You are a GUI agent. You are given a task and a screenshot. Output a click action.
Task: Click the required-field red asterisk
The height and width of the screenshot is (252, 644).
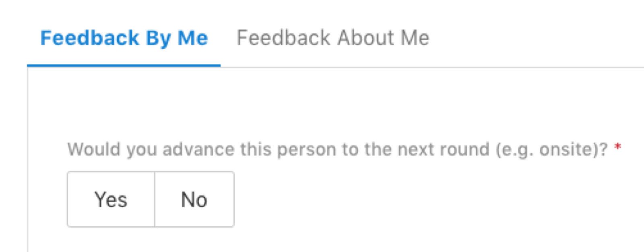pyautogui.click(x=617, y=148)
